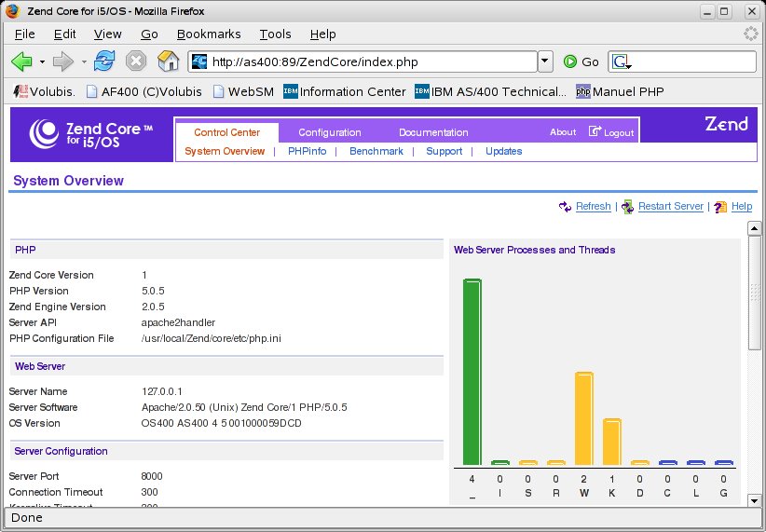The height and width of the screenshot is (532, 766).
Task: Open the Forward button history dropdown arrow
Action: [84, 61]
